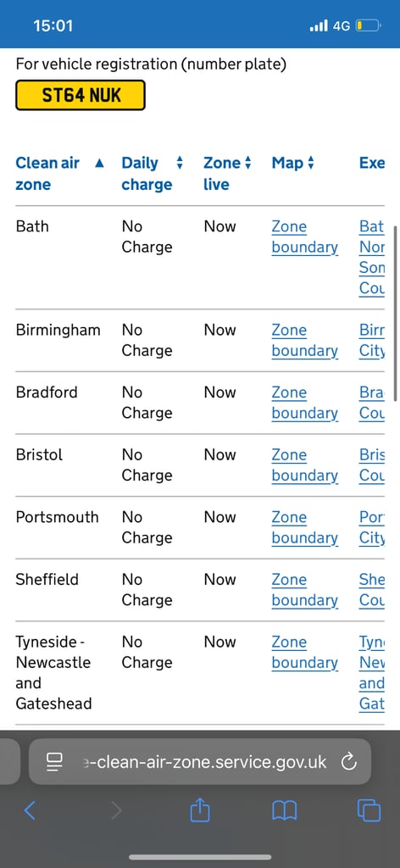Screen dimensions: 400x868
Task: Show open tabs via the tabs icon
Action: (x=369, y=810)
